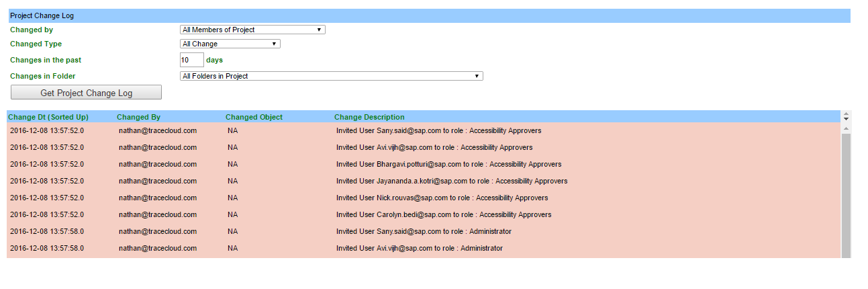Viewport: 868px width, 289px height.
Task: Select the Sany.said Administrator row
Action: (x=423, y=231)
